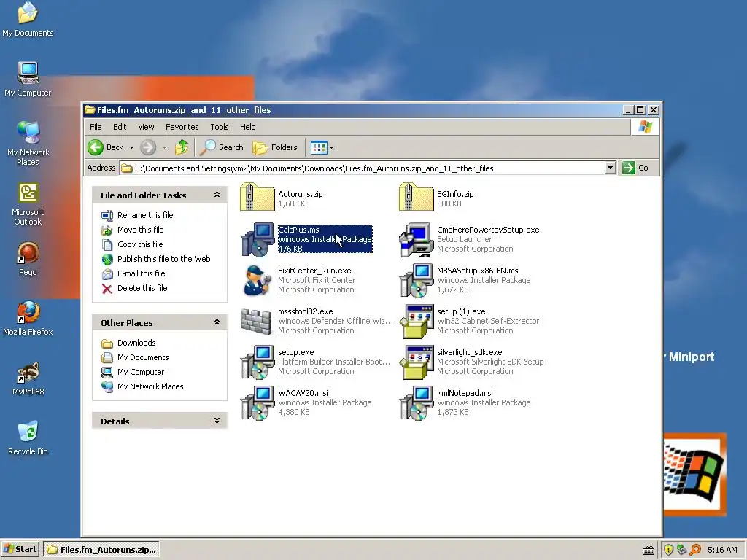Select the silverlight_sdk.exe icon
Viewport: 747px width, 560px height.
[417, 362]
